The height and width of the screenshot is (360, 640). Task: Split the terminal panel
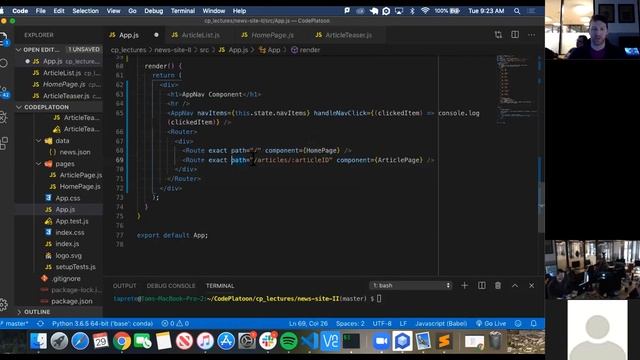[x=482, y=285]
